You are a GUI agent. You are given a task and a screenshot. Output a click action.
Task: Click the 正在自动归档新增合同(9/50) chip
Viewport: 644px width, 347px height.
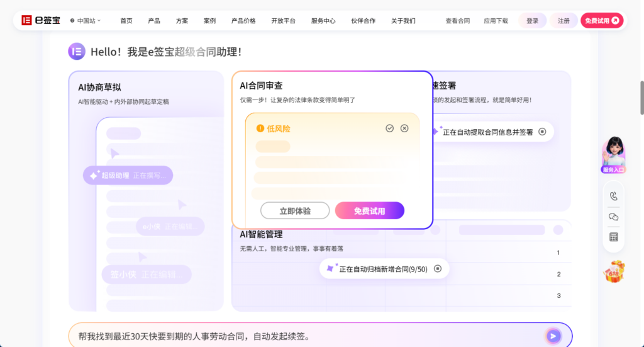(384, 269)
